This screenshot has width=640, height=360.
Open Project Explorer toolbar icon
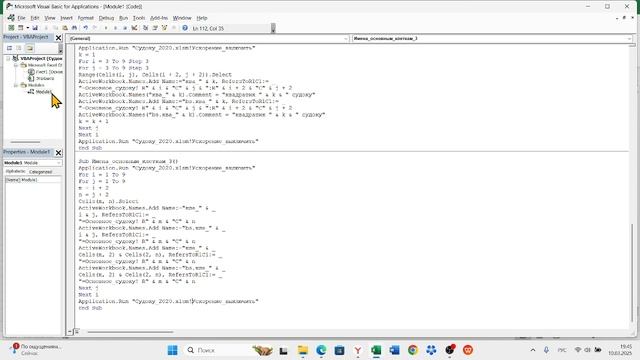[x=145, y=28]
